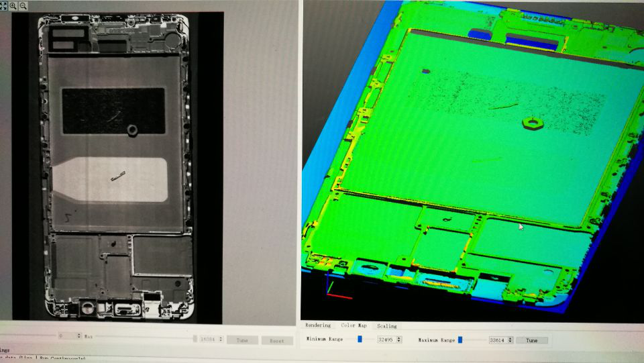
Task: Click the fit-to-window expand icon
Action: (x=3, y=5)
